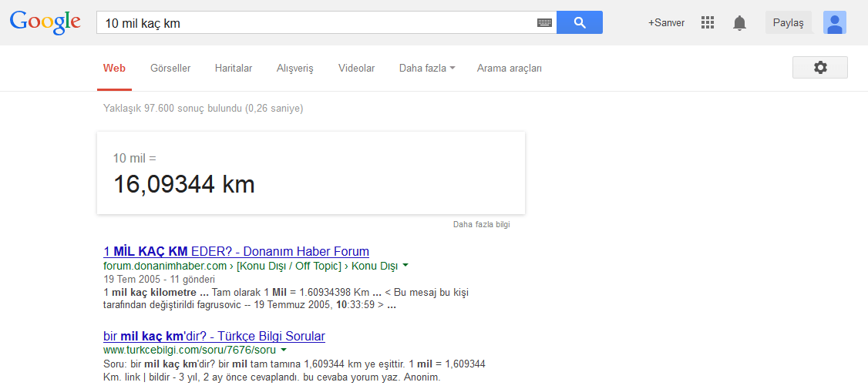
Task: Open the Google apps grid
Action: coord(708,22)
